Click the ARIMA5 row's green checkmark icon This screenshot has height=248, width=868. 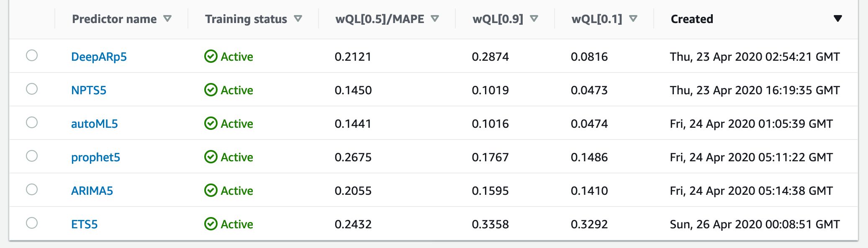(x=211, y=190)
